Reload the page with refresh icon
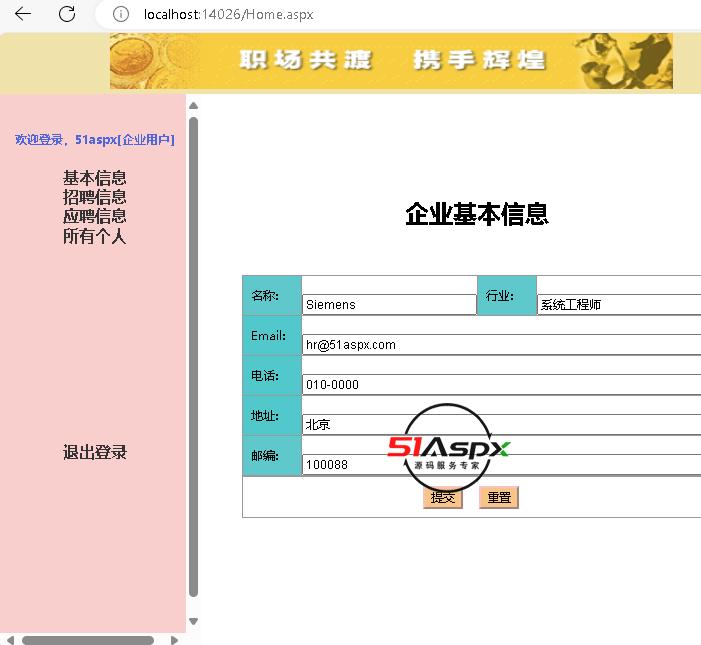The height and width of the screenshot is (645, 701). pyautogui.click(x=67, y=14)
